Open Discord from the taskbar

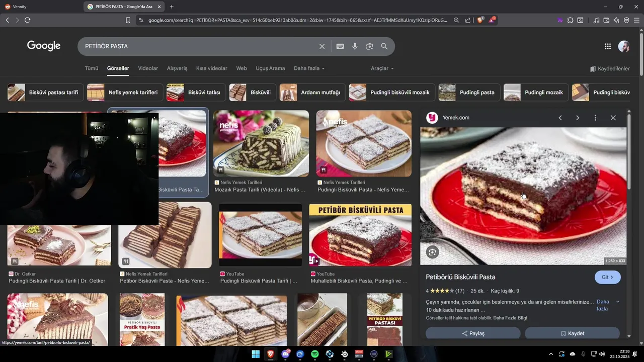[285, 354]
